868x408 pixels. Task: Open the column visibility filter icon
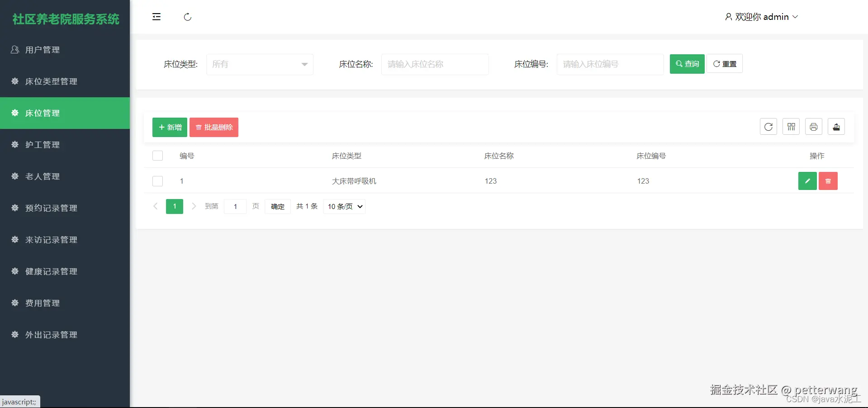[790, 126]
